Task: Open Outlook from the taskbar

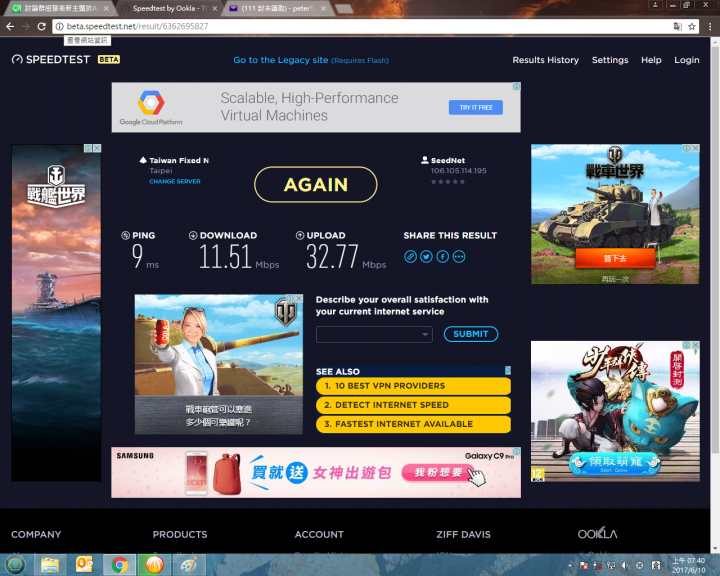Action: tap(84, 565)
